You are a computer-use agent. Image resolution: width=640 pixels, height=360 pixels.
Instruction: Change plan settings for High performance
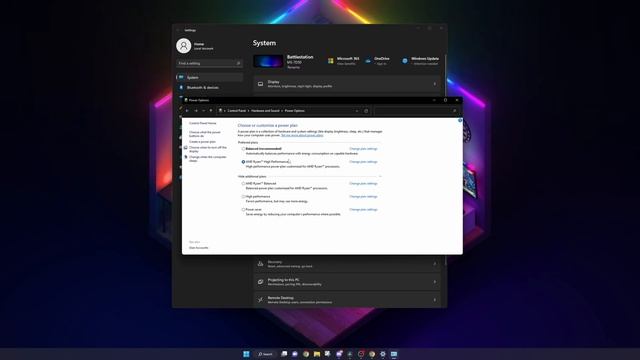(363, 197)
